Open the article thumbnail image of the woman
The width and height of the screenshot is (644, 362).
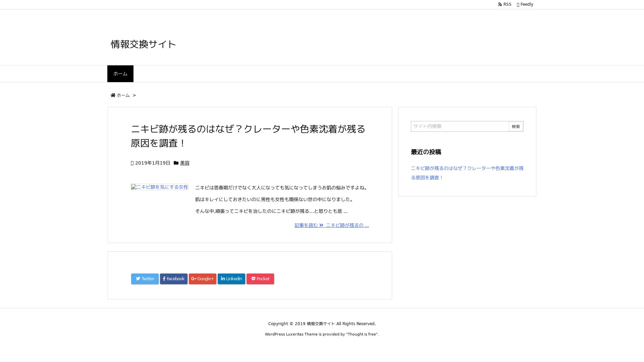point(159,187)
